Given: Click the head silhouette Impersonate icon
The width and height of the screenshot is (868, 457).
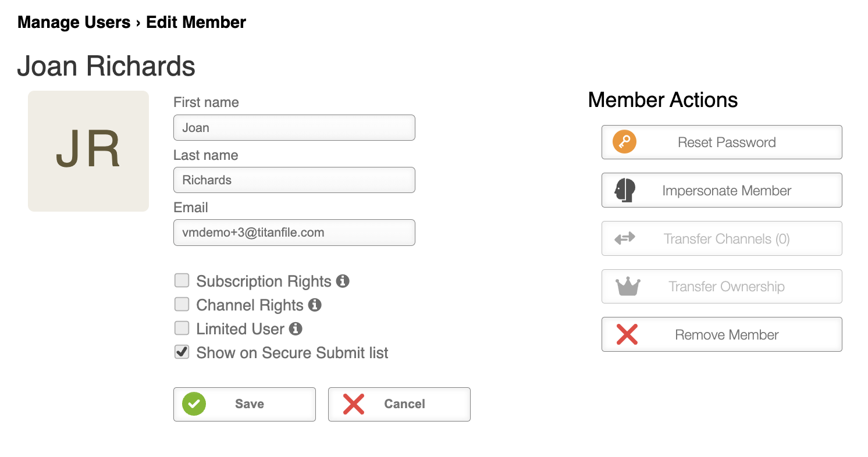Looking at the screenshot, I should tap(625, 190).
